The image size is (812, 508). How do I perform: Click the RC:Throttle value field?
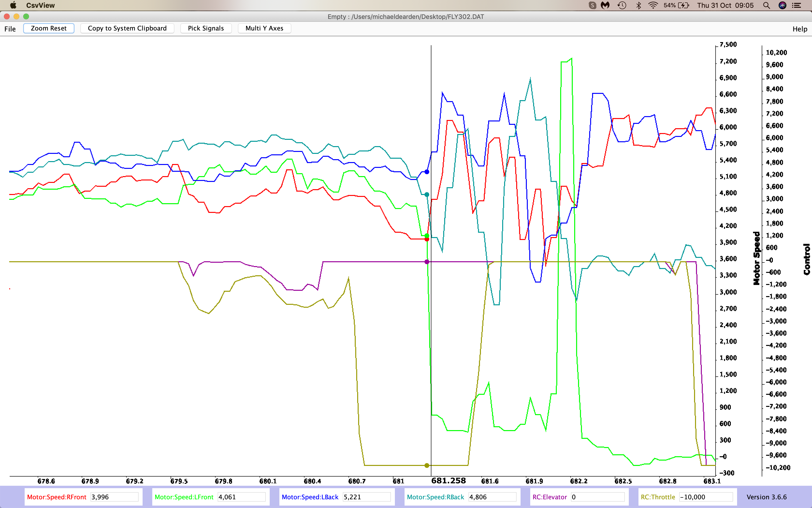(x=706, y=497)
